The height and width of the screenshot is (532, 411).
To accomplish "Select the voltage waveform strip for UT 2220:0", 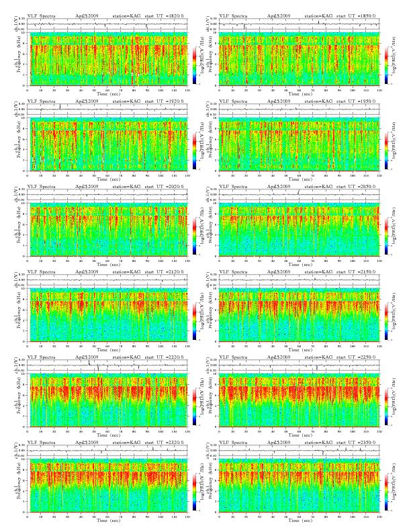I will point(107,365).
